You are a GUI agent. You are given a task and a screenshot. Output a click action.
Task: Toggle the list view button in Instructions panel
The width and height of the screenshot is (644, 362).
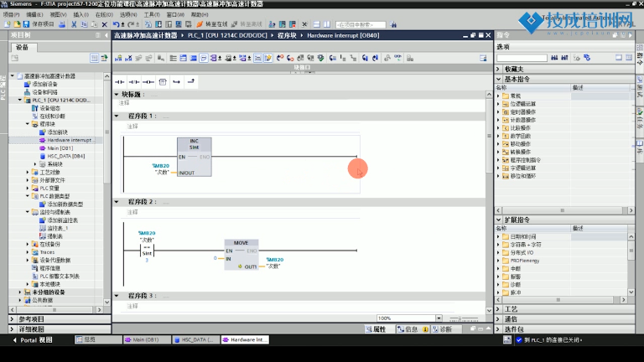629,58
